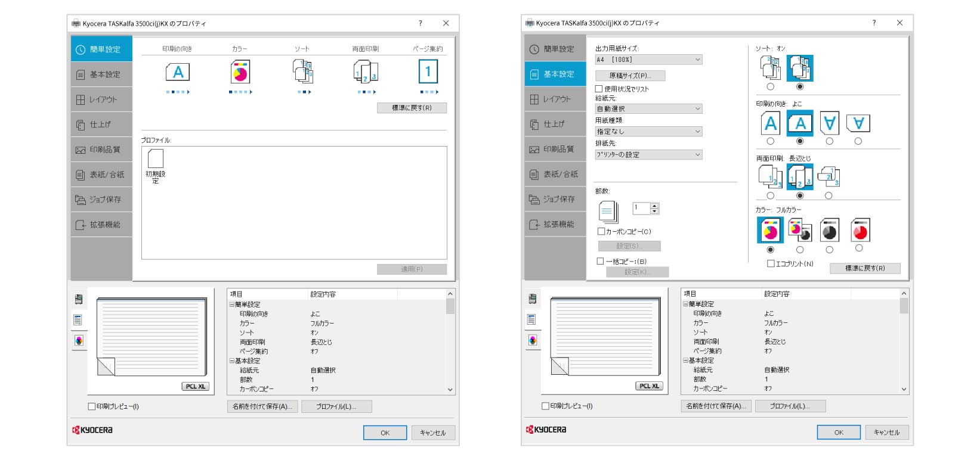This screenshot has width=980, height=460.
Task: Collapse the 簡単設定 tree node in right window
Action: click(x=685, y=304)
